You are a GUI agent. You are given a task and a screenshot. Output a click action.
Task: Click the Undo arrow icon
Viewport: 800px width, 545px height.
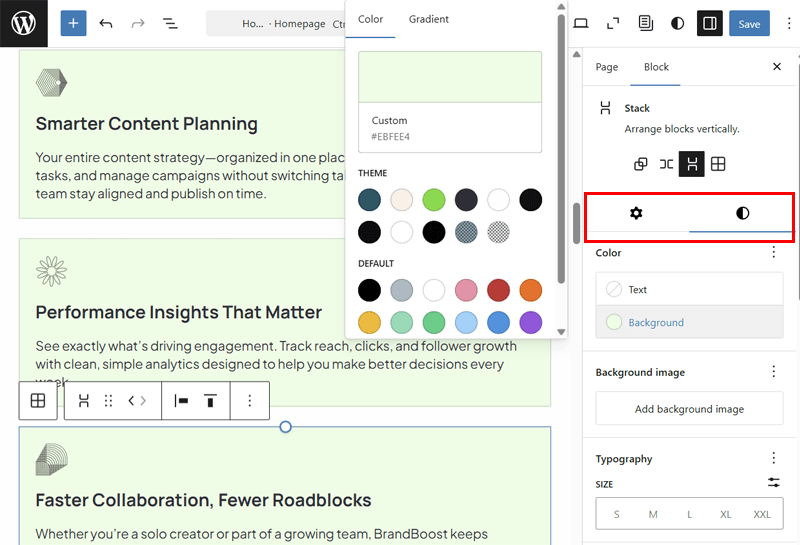tap(106, 24)
